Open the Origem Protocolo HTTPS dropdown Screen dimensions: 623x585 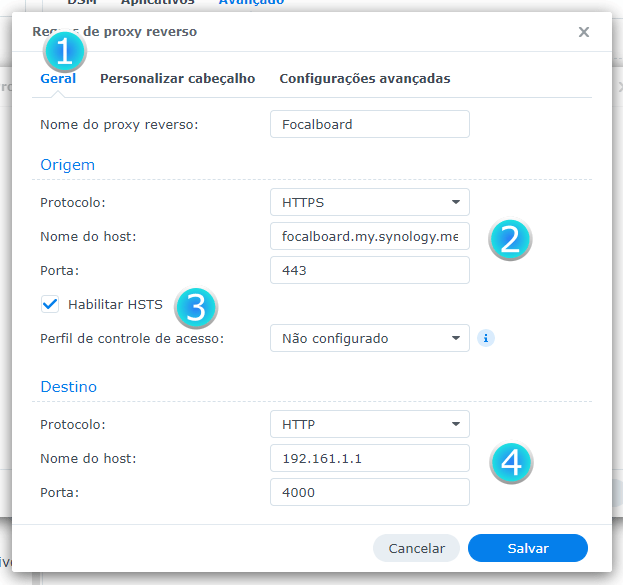coord(369,202)
